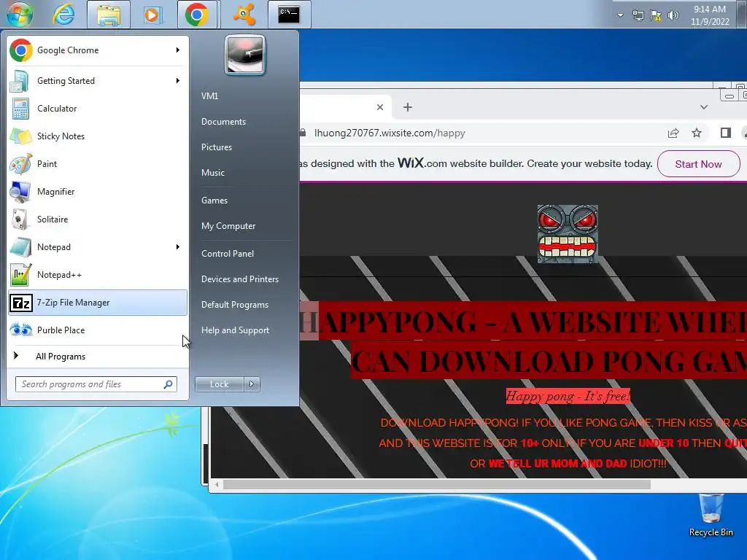The image size is (747, 560).
Task: Open Paint from Start menu
Action: (x=98, y=164)
